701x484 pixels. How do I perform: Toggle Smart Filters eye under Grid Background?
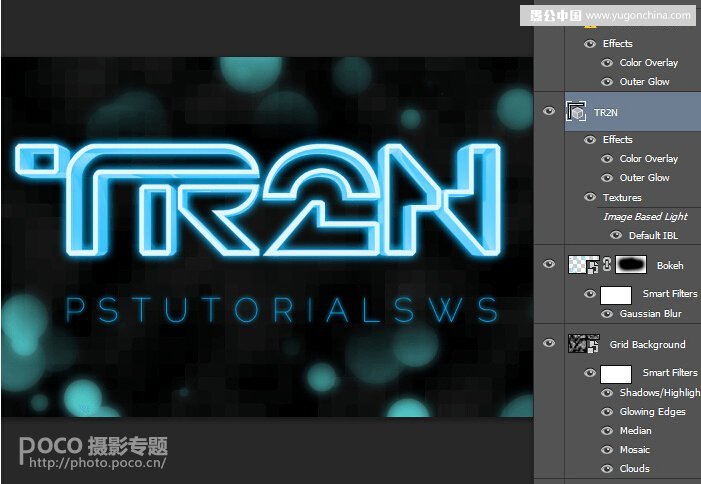[590, 373]
